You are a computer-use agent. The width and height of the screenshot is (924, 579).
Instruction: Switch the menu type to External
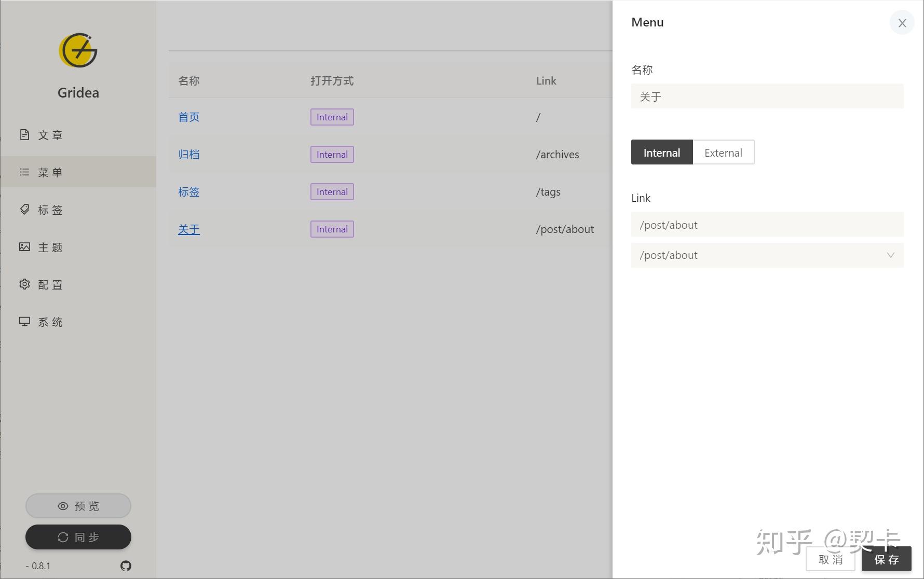(x=723, y=152)
